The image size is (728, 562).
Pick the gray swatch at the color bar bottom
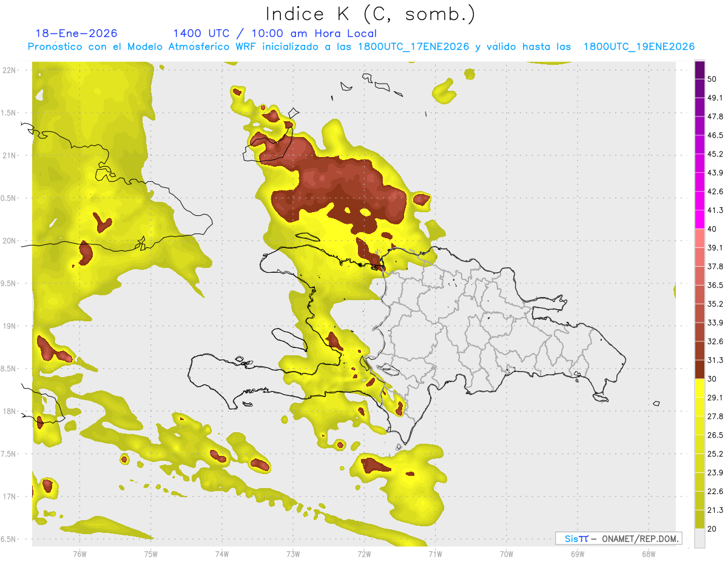pyautogui.click(x=699, y=538)
